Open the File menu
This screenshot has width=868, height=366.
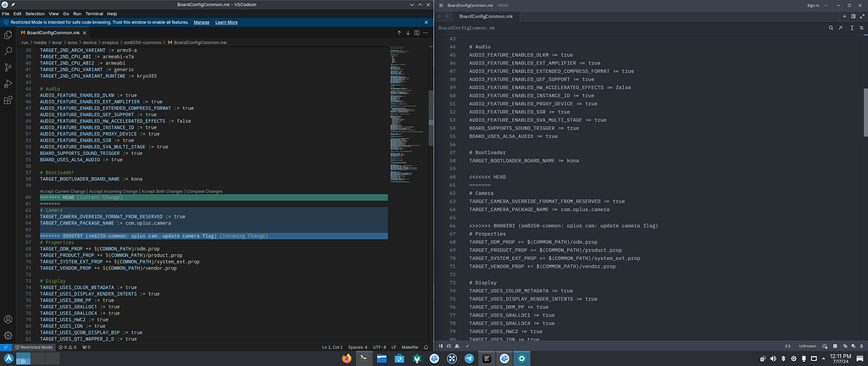coord(6,14)
